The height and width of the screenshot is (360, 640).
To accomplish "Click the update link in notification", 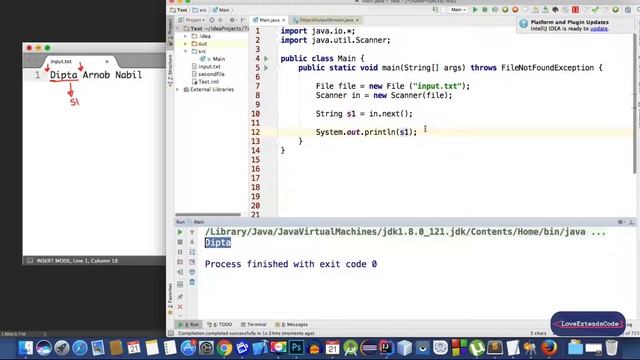I will (x=599, y=29).
